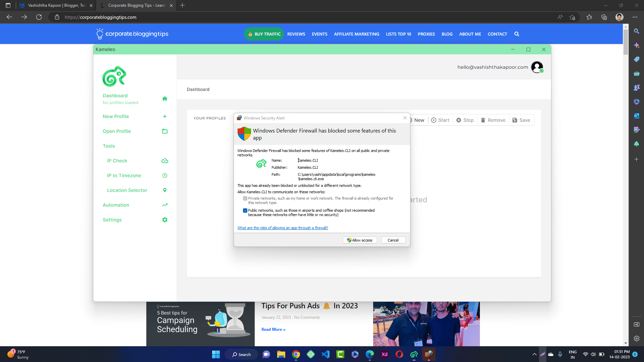Select the Location Selector pin icon

[164, 190]
